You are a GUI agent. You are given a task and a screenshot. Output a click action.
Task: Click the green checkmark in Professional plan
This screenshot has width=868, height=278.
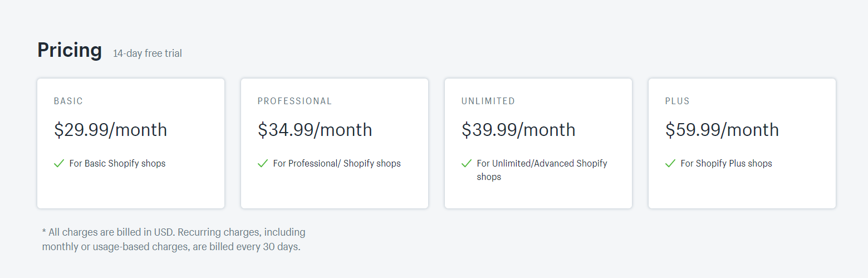(x=263, y=164)
